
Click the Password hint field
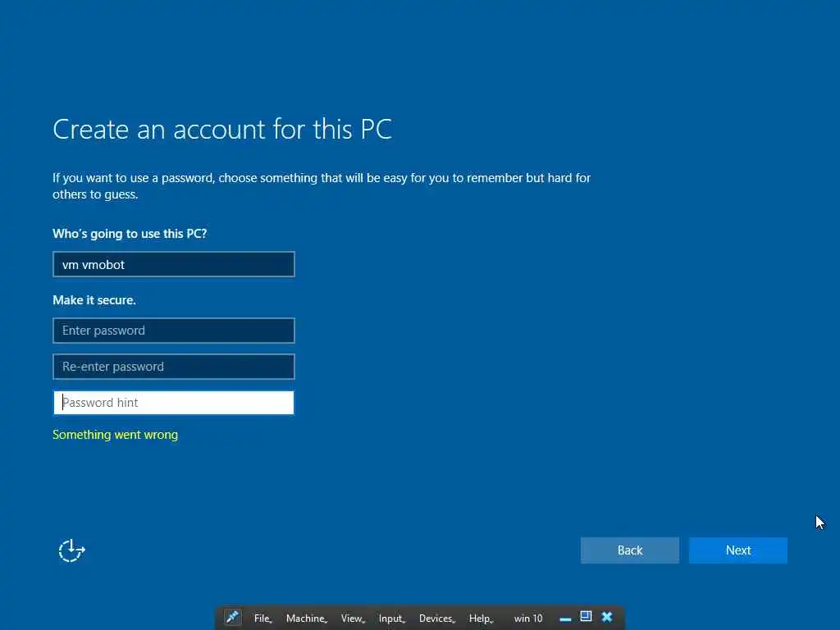click(x=174, y=402)
